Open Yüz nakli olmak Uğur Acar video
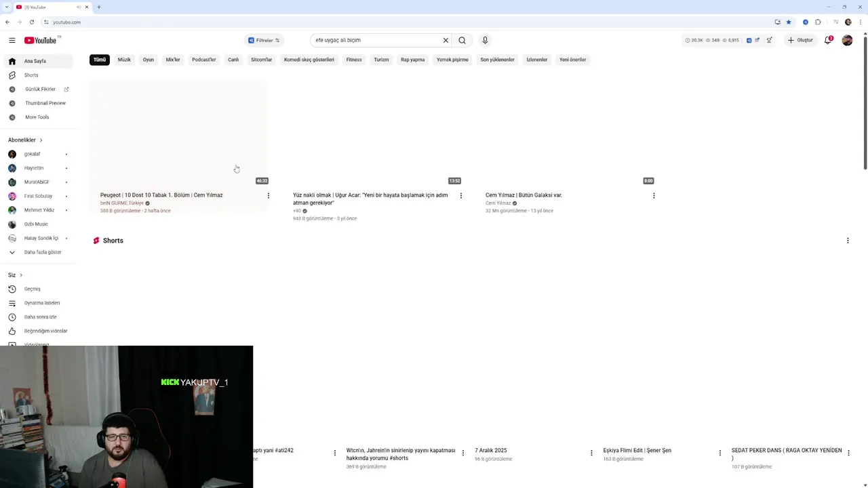Screen dimensions: 868x488 (370, 199)
